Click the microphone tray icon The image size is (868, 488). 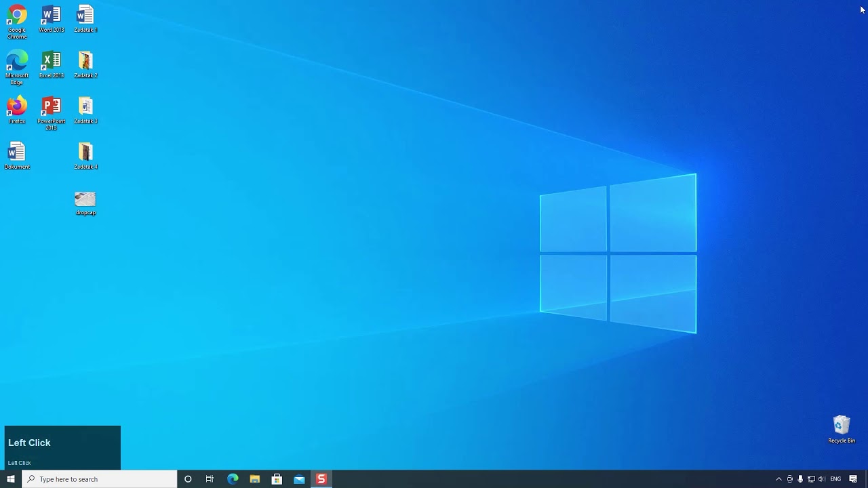point(800,479)
